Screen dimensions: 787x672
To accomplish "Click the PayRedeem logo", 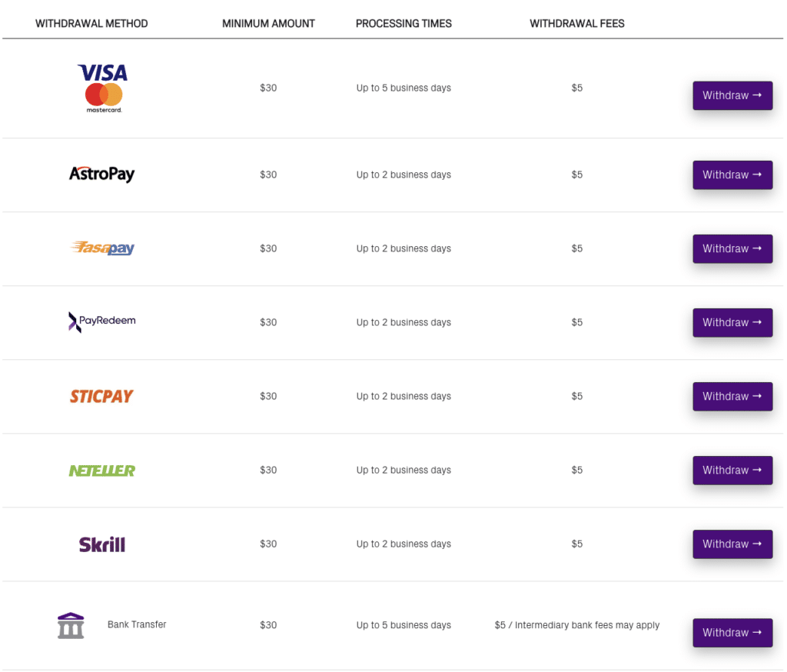I will click(x=102, y=322).
